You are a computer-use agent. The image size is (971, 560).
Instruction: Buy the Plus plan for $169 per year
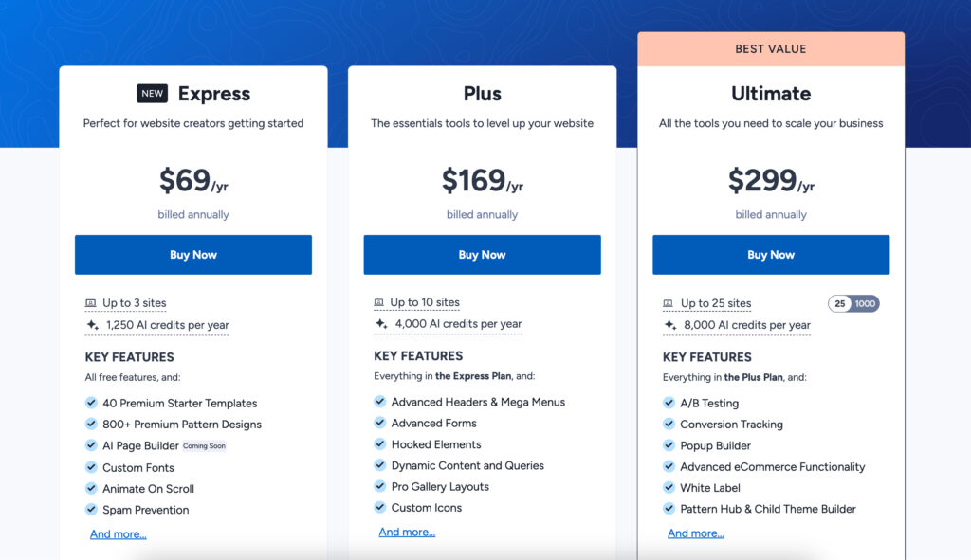pyautogui.click(x=482, y=255)
